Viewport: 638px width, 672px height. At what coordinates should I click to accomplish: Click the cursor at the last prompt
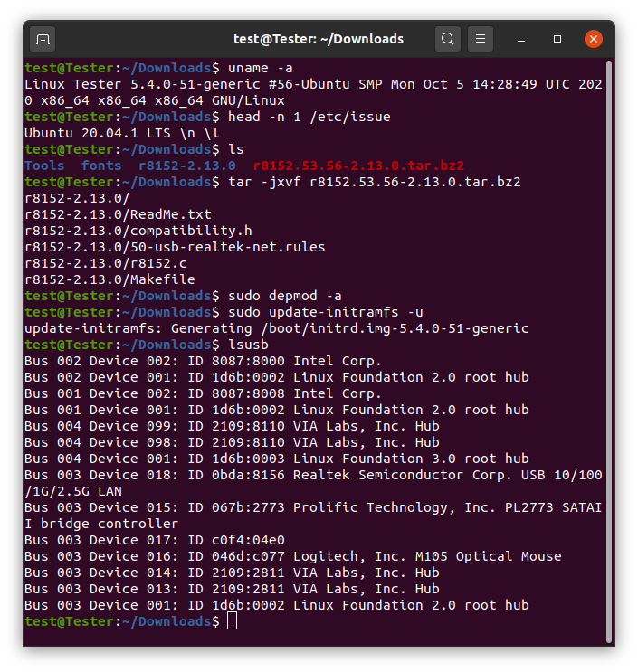click(x=232, y=621)
